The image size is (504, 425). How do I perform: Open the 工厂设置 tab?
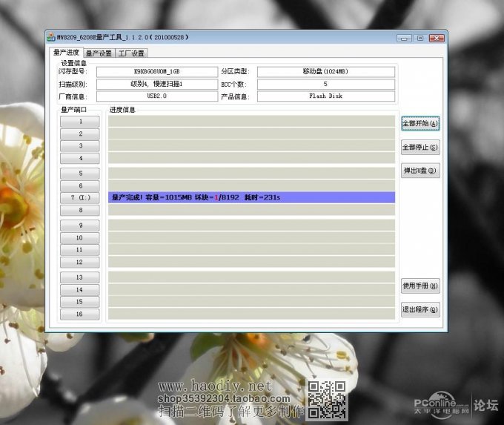[131, 53]
